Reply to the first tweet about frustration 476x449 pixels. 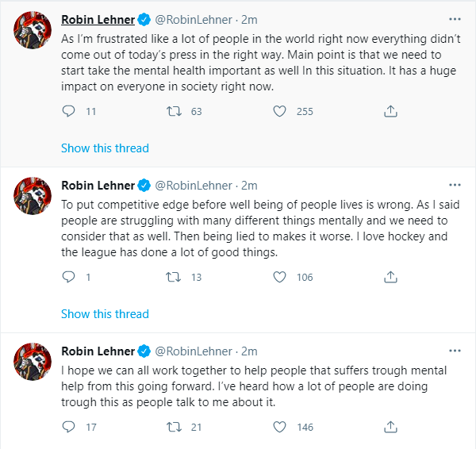coord(68,112)
